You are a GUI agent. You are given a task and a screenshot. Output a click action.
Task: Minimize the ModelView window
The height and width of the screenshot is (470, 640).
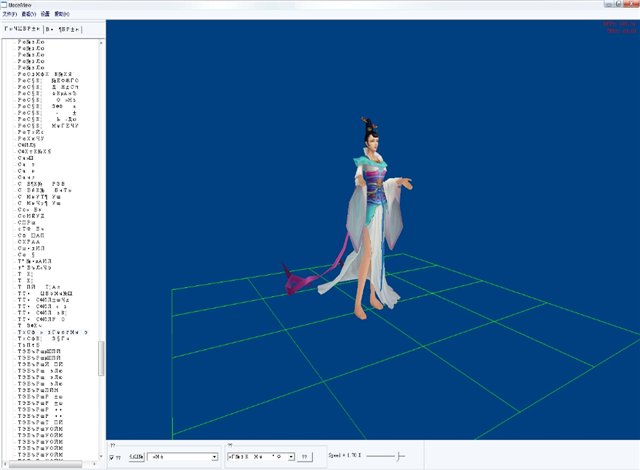[609, 4]
